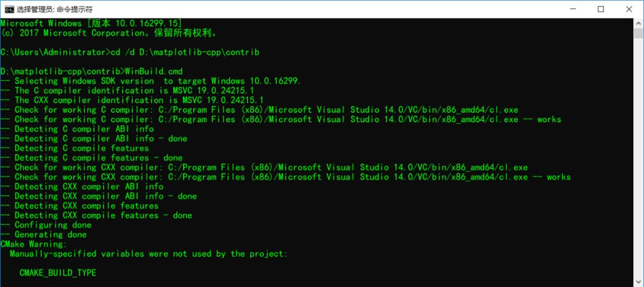Minimize the command prompt window
The width and height of the screenshot is (644, 287).
[x=572, y=9]
